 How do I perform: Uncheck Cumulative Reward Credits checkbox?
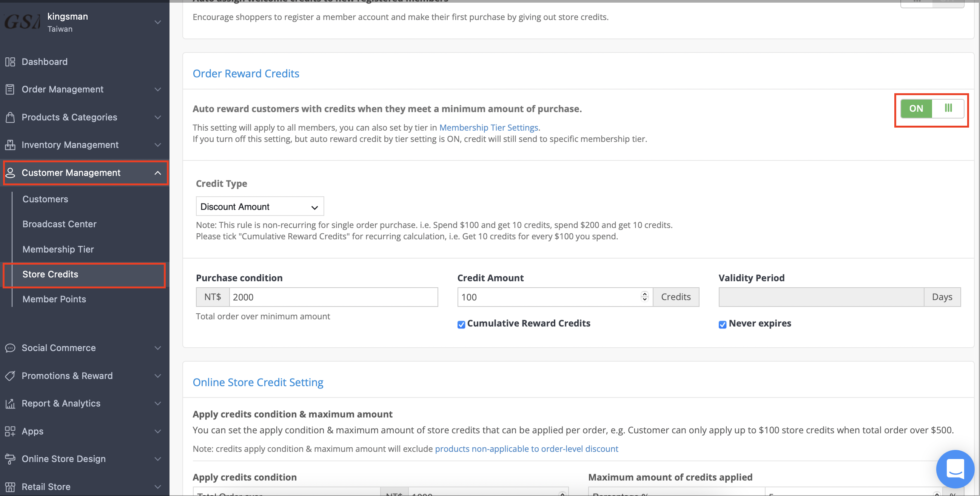click(x=461, y=325)
